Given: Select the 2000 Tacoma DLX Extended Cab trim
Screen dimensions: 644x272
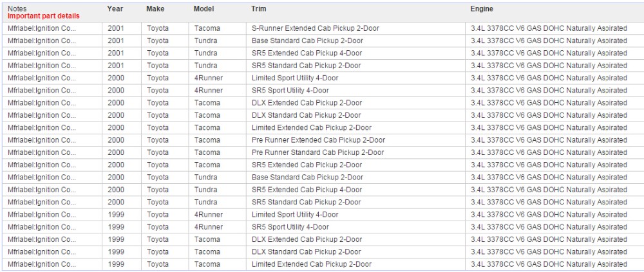Looking at the screenshot, I should pos(307,103).
